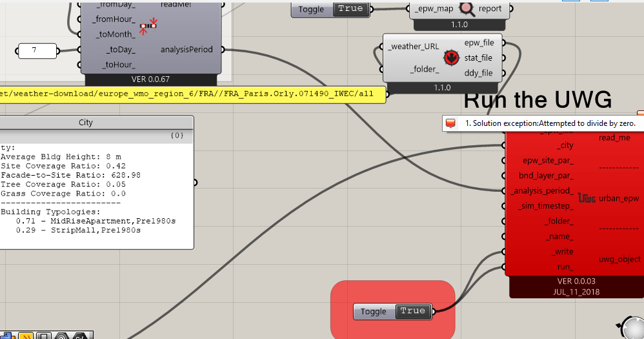The width and height of the screenshot is (644, 339).
Task: Click the _city input on UWG component
Action: pyautogui.click(x=565, y=145)
